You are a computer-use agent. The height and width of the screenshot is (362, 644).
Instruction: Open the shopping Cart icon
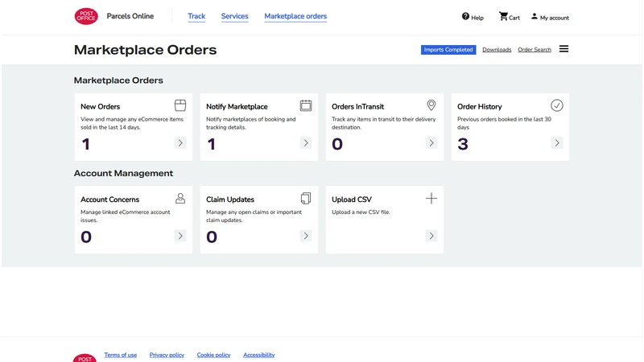[x=503, y=16]
